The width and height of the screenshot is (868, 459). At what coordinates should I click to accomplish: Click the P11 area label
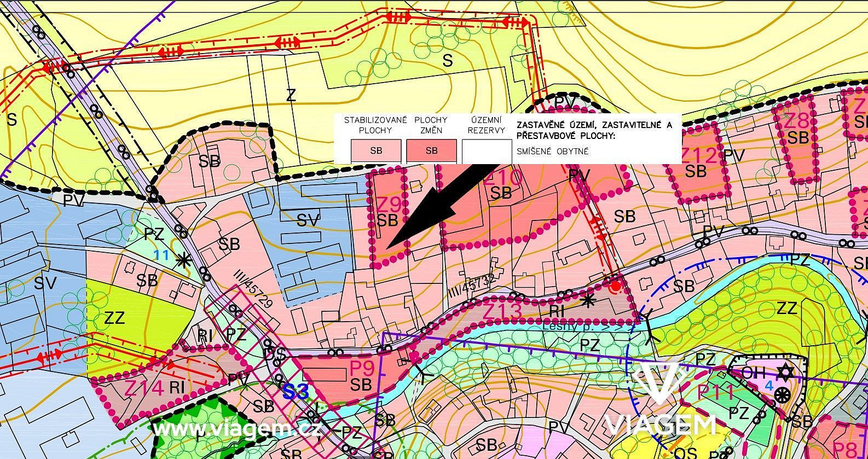click(716, 392)
